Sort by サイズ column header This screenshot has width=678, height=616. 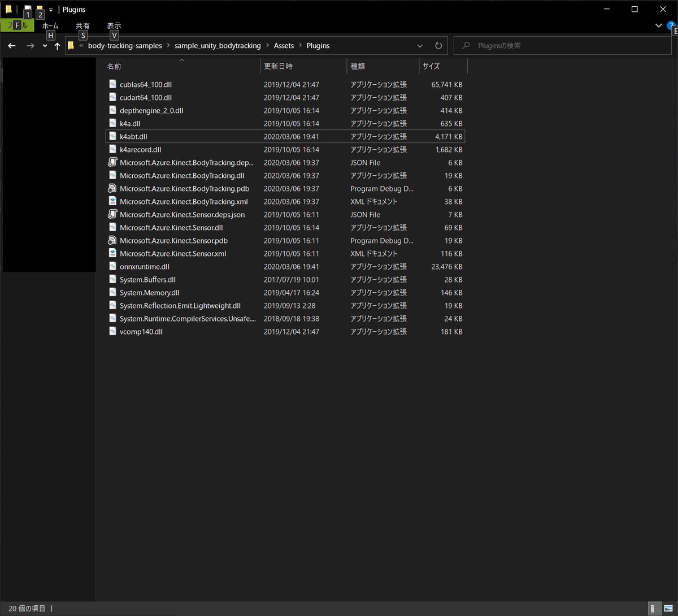443,66
